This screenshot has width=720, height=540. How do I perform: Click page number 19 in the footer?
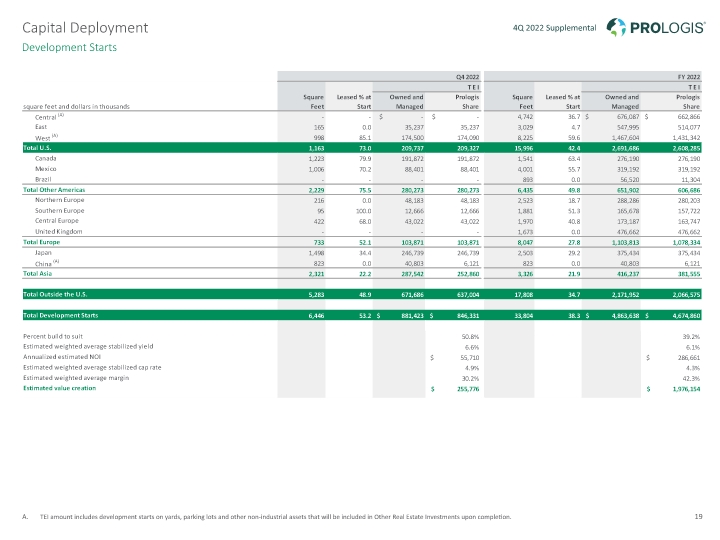[x=697, y=516]
